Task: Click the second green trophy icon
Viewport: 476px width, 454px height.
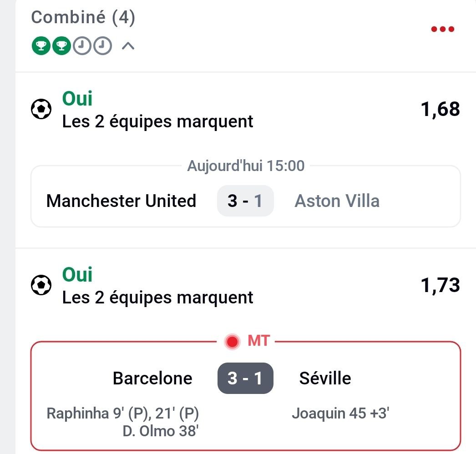Action: tap(62, 45)
